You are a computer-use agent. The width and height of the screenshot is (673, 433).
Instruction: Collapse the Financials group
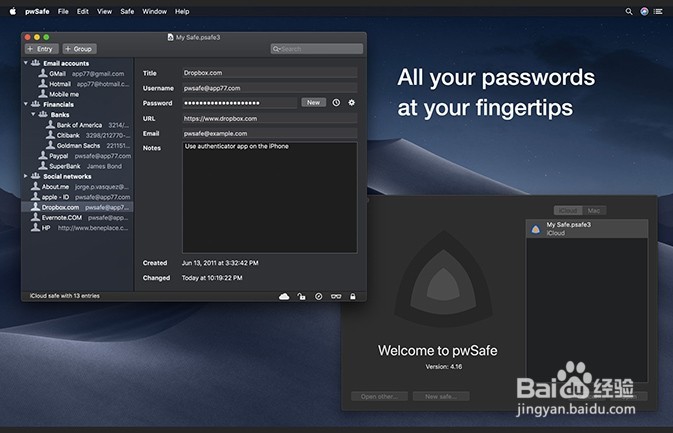(x=26, y=104)
